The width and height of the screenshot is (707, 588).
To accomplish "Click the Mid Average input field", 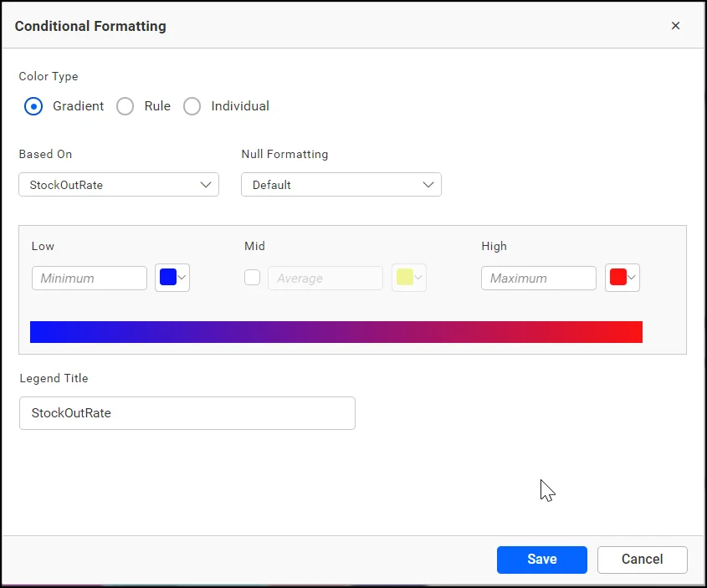I will pyautogui.click(x=325, y=279).
